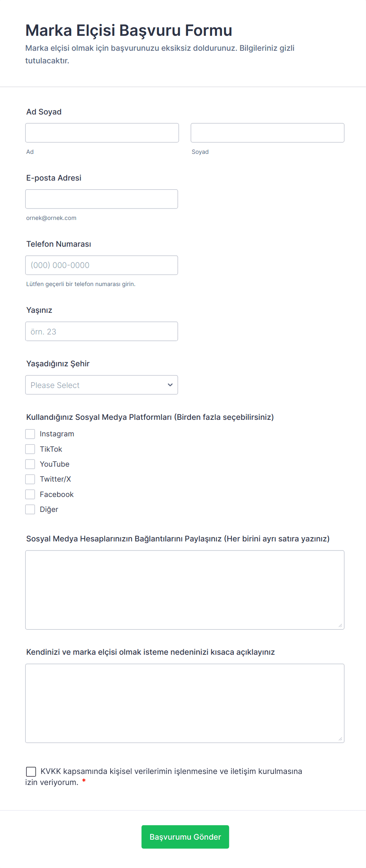Click the self-introduction textarea
This screenshot has width=366, height=868.
tap(185, 703)
